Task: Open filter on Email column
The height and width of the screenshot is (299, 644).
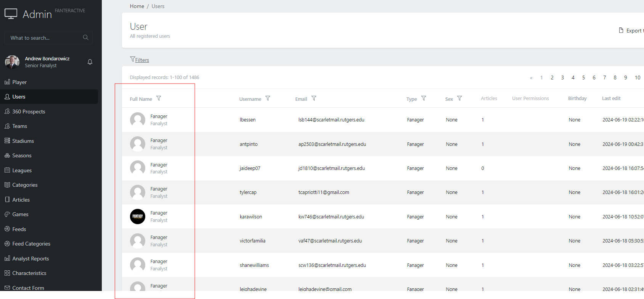Action: [314, 99]
